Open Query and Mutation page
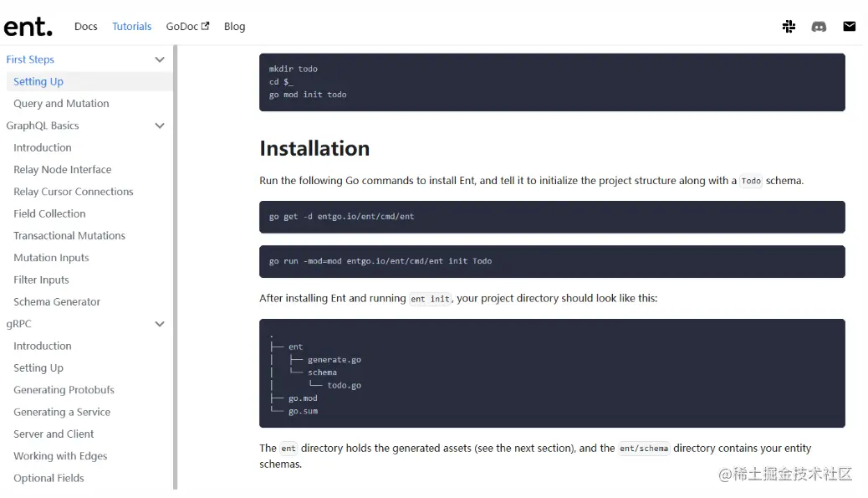Image resolution: width=868 pixels, height=498 pixels. point(61,104)
